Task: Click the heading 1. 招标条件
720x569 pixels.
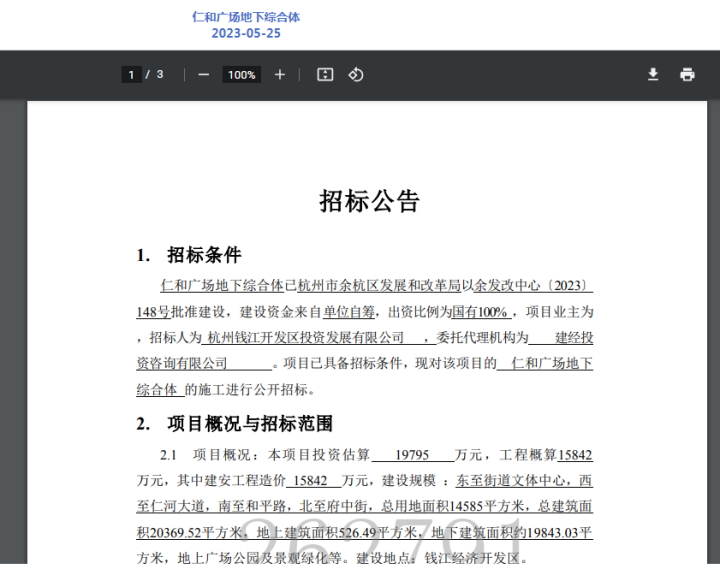Action: [x=189, y=255]
